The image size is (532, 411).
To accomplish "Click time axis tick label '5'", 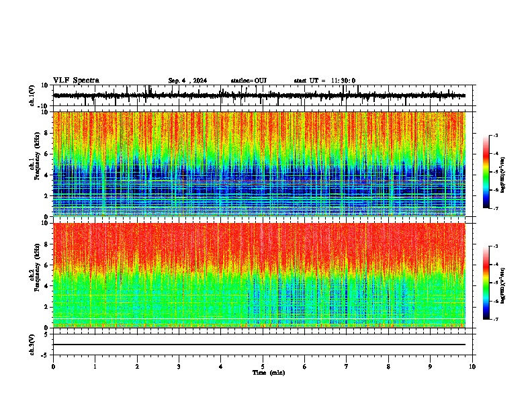I will (x=263, y=367).
